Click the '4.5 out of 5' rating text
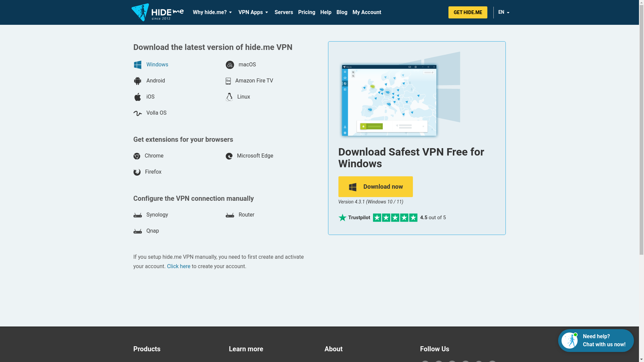This screenshot has width=644, height=362. click(x=433, y=218)
